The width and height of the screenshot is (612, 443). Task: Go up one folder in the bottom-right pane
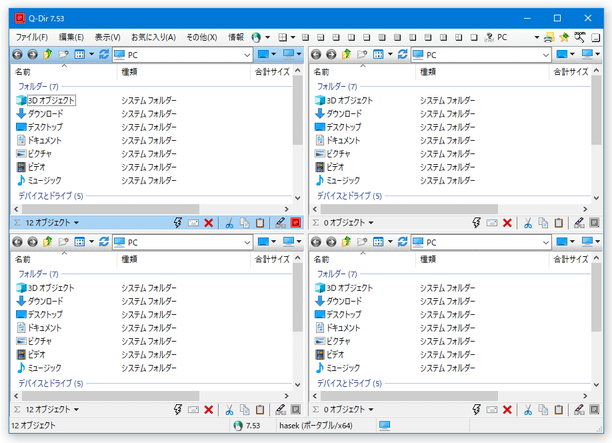(347, 242)
